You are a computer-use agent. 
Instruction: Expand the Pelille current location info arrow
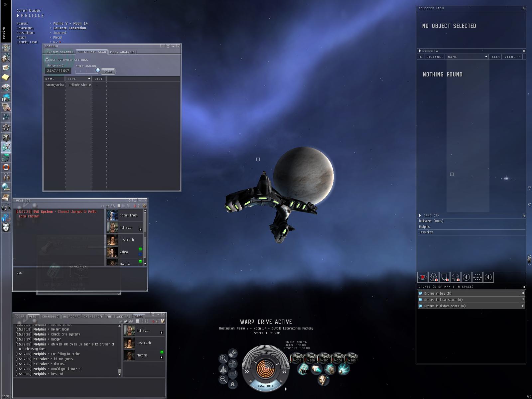click(18, 16)
